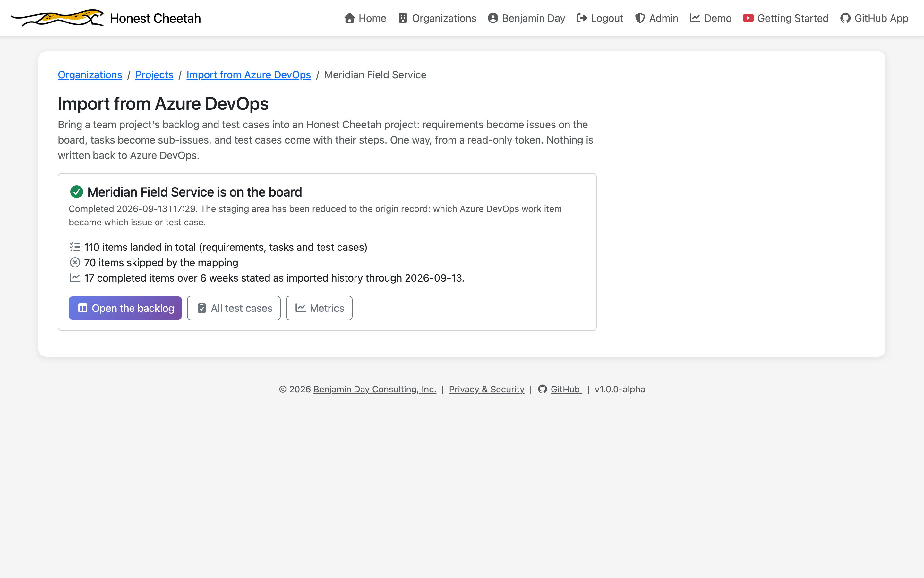Click the '110 items landed in total' line

pos(226,247)
